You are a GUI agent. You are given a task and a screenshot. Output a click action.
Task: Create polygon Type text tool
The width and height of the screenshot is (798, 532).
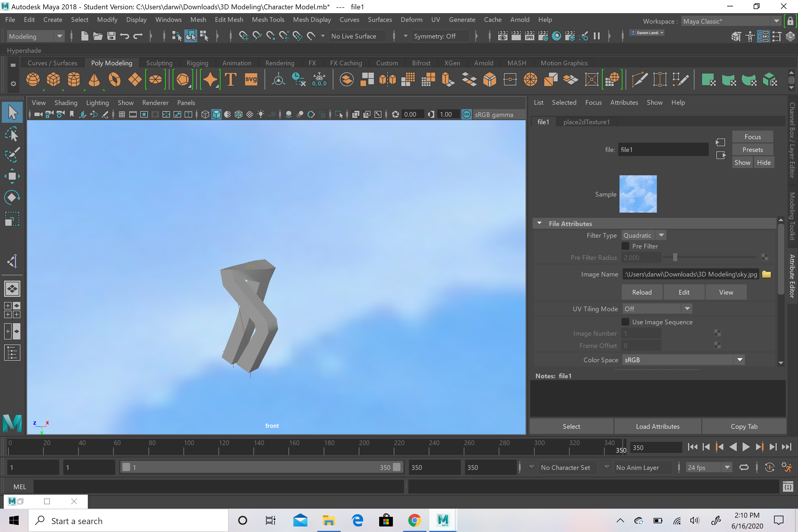pos(231,80)
